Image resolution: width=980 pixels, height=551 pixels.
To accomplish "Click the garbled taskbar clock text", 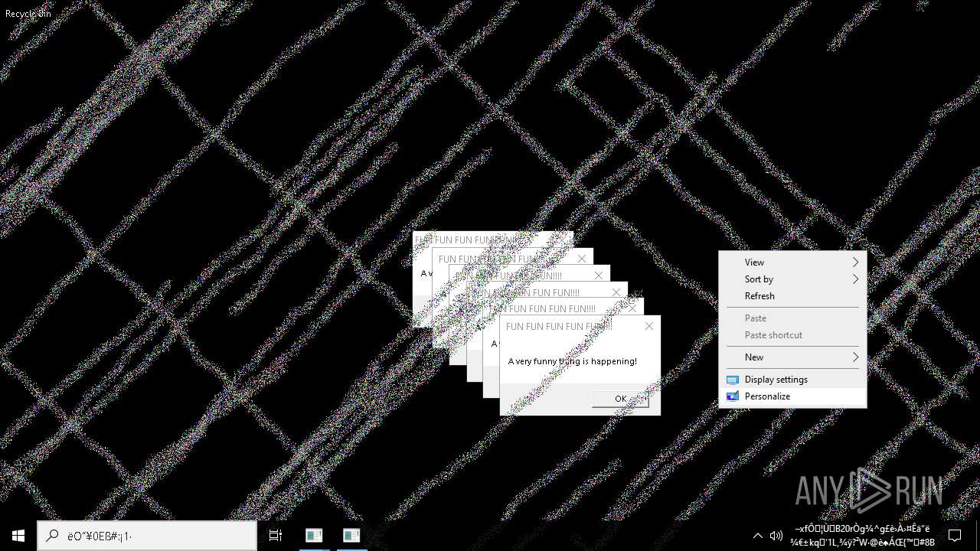I will point(863,536).
